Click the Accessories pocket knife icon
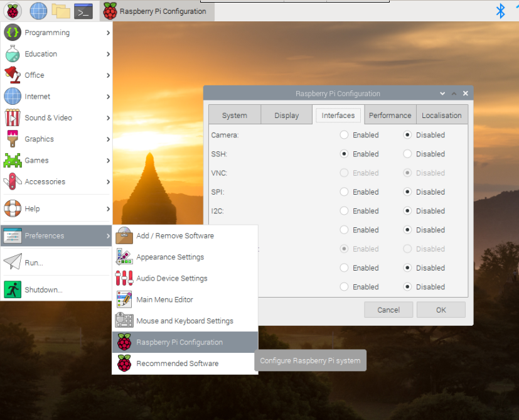The image size is (519, 420). pos(13,181)
